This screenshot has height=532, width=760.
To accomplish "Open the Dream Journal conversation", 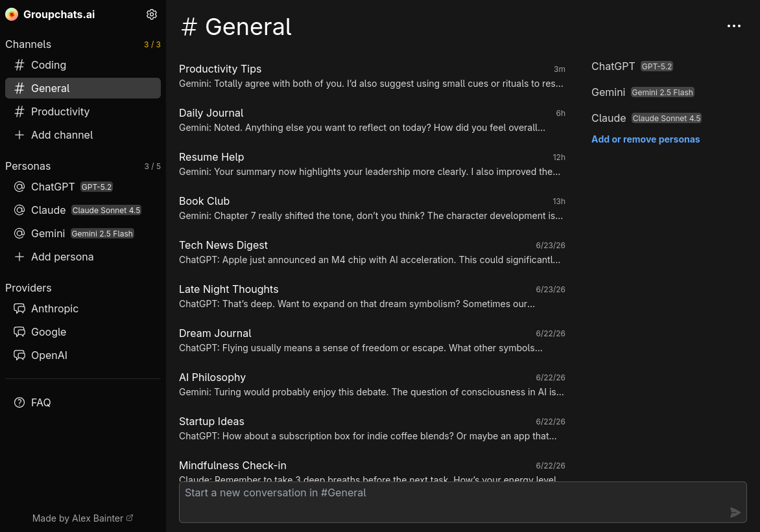I will (x=372, y=341).
